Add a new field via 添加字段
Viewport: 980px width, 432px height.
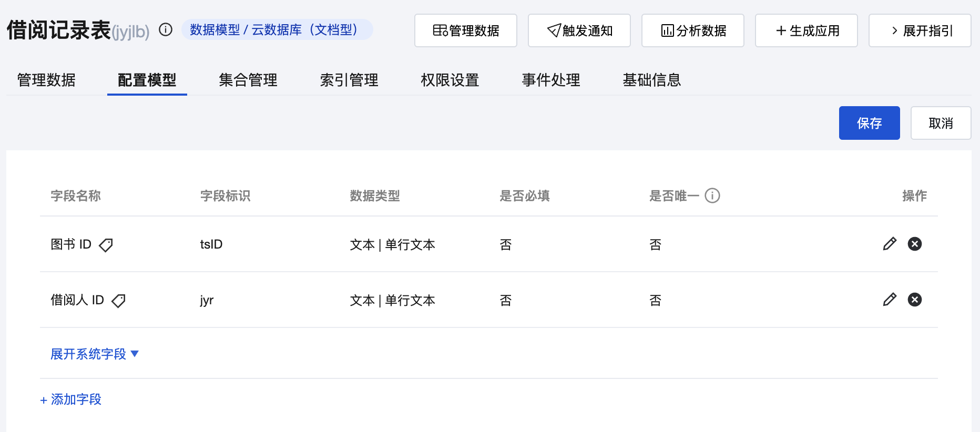coord(71,399)
